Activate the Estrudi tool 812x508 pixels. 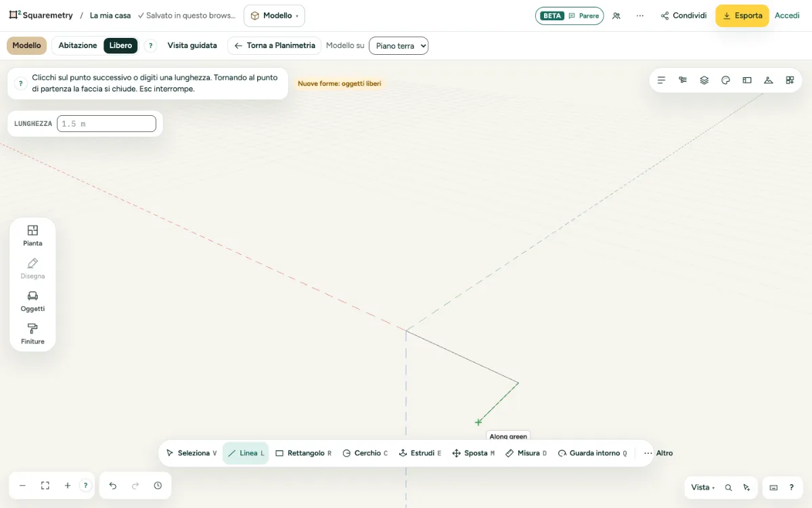[x=420, y=453]
